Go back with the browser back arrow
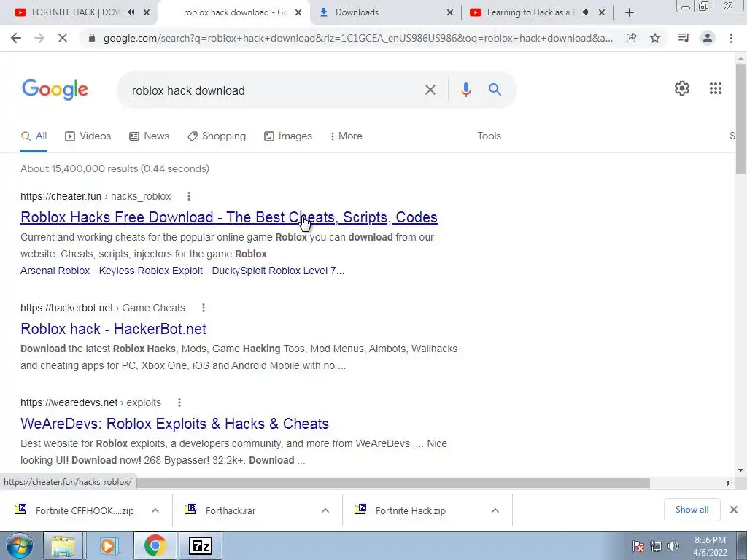Viewport: 747px width, 560px height. (x=16, y=38)
